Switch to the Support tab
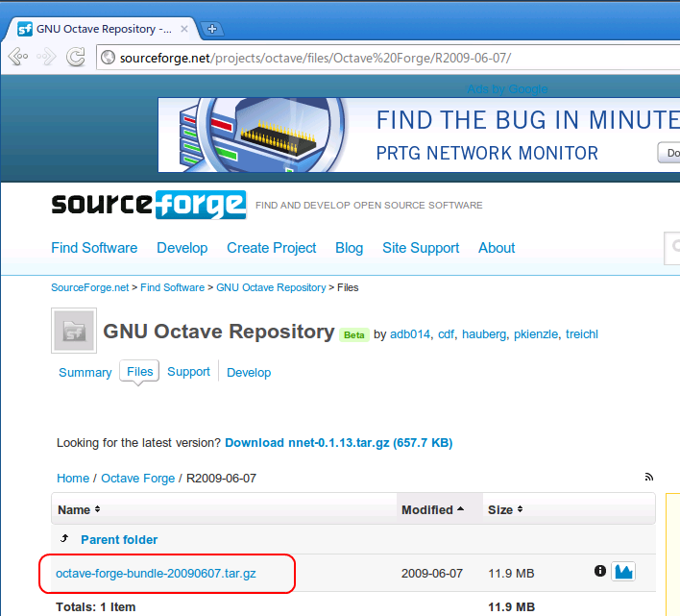This screenshot has width=680, height=616. [x=188, y=371]
